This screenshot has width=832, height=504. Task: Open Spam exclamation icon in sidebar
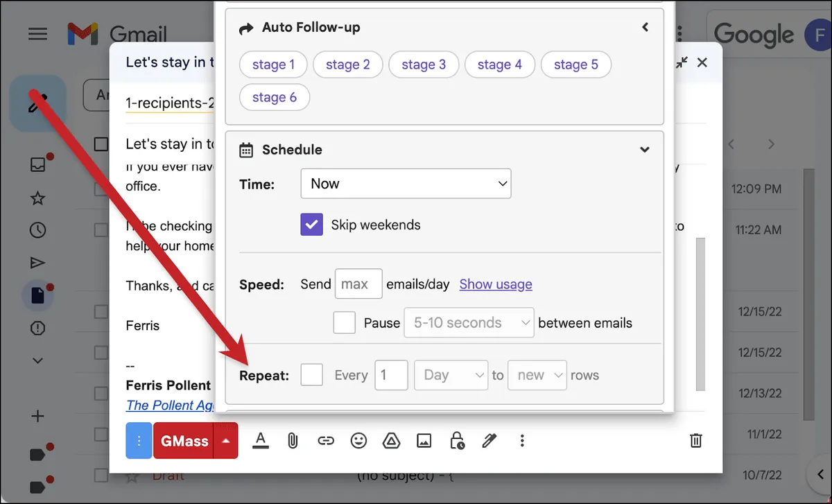38,328
